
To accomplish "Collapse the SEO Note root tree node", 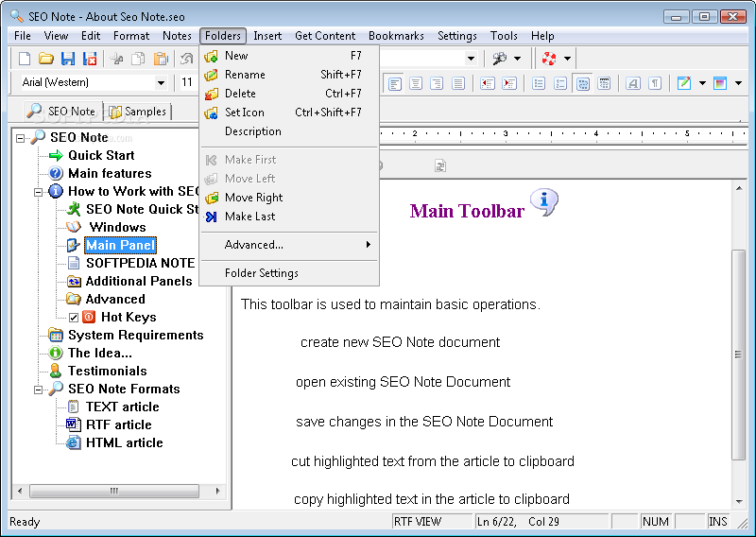I will coord(20,138).
